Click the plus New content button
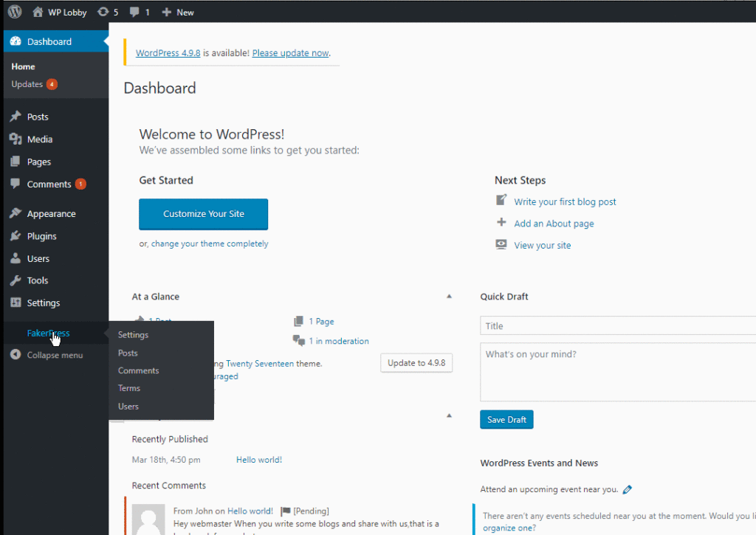This screenshot has height=535, width=756. (177, 12)
